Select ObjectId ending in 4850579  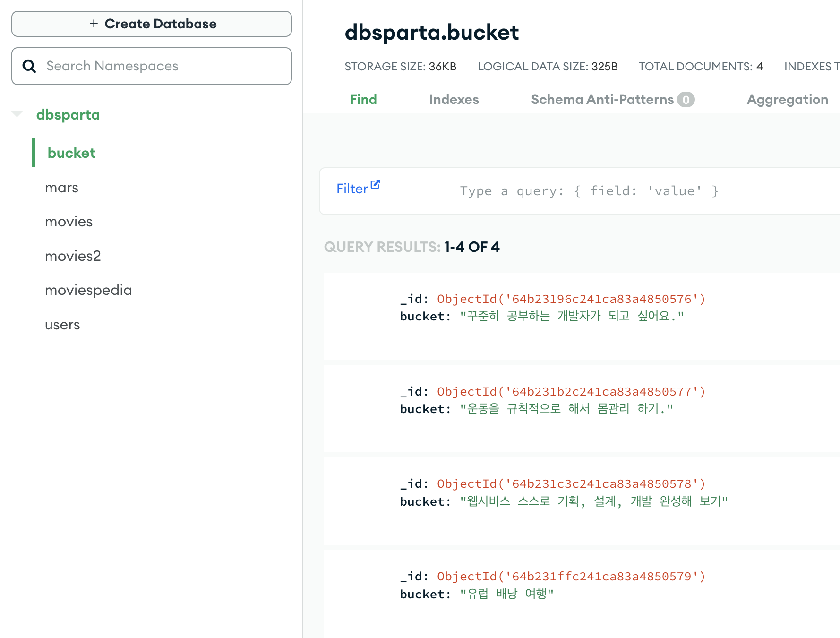point(571,576)
